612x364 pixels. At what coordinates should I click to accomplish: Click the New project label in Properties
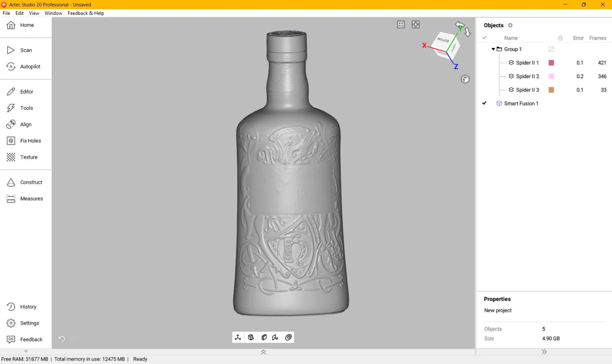[x=498, y=310]
